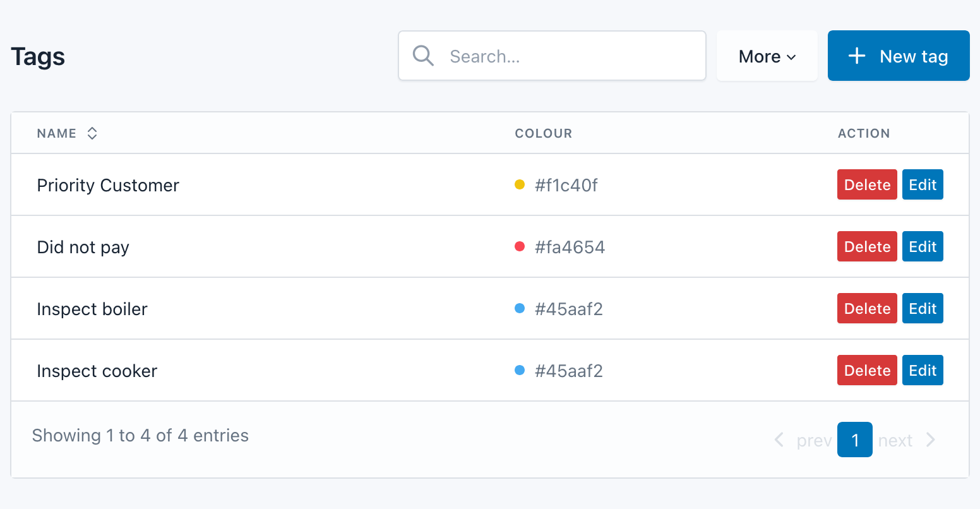This screenshot has height=509, width=980.
Task: Select the yellow #f1c40f colour dot
Action: (520, 184)
